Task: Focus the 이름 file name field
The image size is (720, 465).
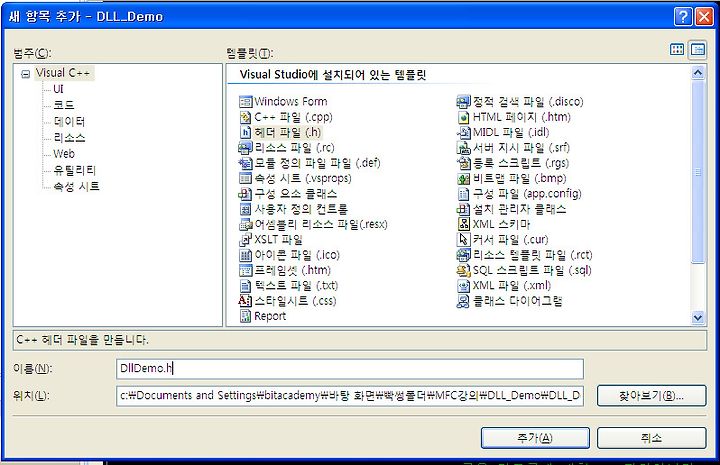Action: pos(350,369)
